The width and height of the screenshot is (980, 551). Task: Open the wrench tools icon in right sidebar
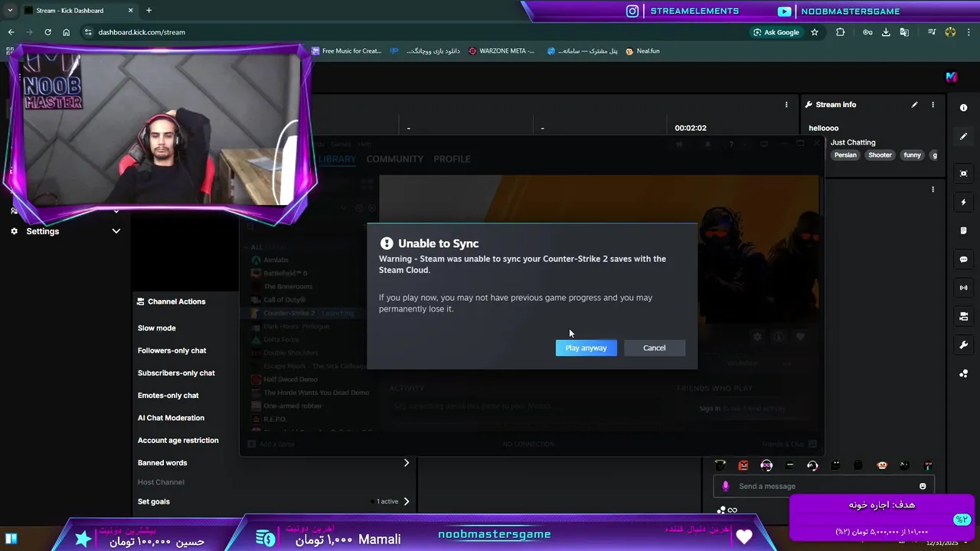coord(963,345)
